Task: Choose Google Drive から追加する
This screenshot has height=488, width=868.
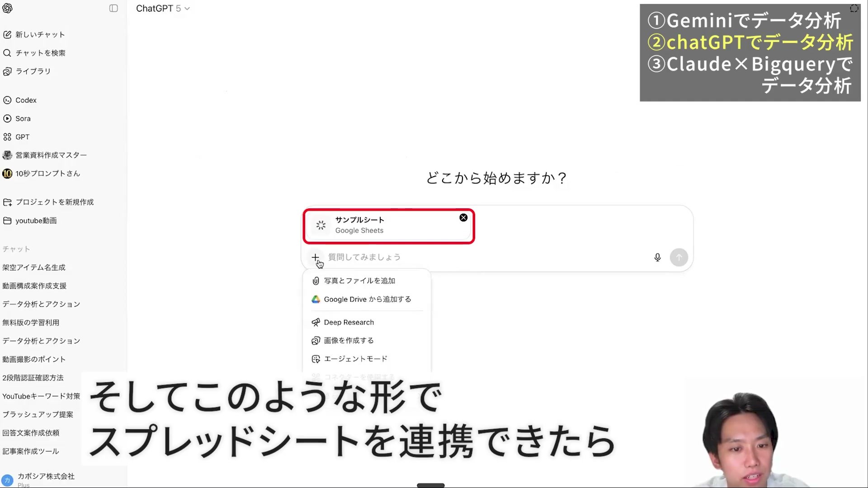Action: (x=366, y=299)
